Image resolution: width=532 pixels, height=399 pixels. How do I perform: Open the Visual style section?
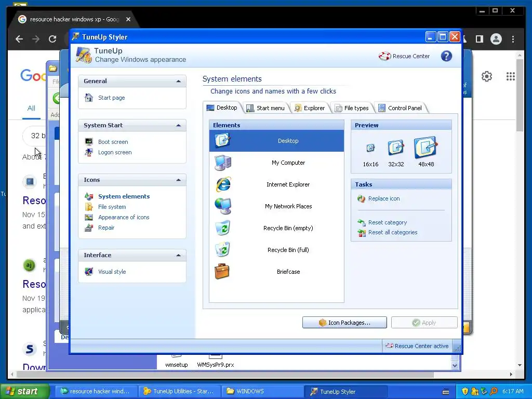click(x=112, y=272)
